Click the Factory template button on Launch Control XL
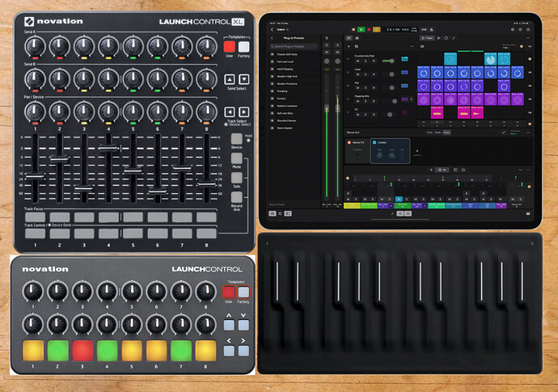The width and height of the screenshot is (558, 392). click(243, 47)
